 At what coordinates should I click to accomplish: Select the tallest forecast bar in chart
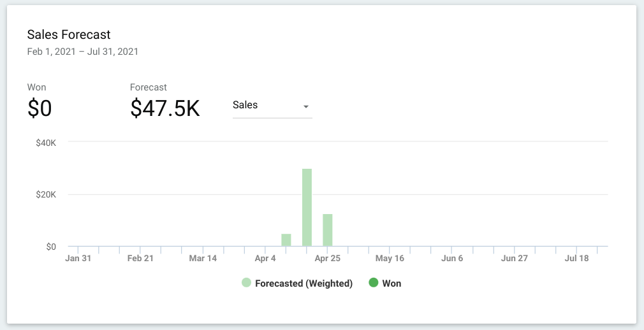(307, 207)
